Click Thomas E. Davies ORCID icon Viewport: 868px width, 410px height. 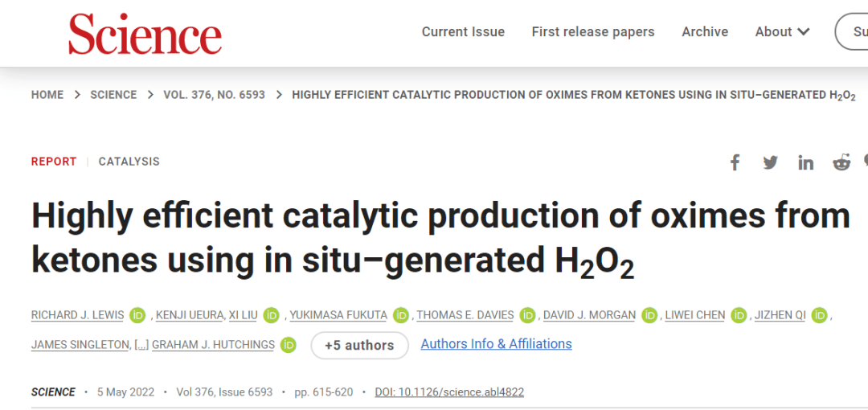coord(527,315)
